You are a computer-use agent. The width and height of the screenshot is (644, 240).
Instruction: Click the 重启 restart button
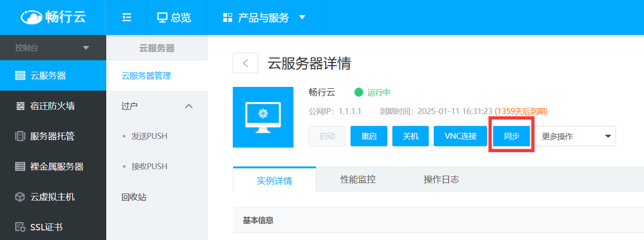click(x=369, y=136)
